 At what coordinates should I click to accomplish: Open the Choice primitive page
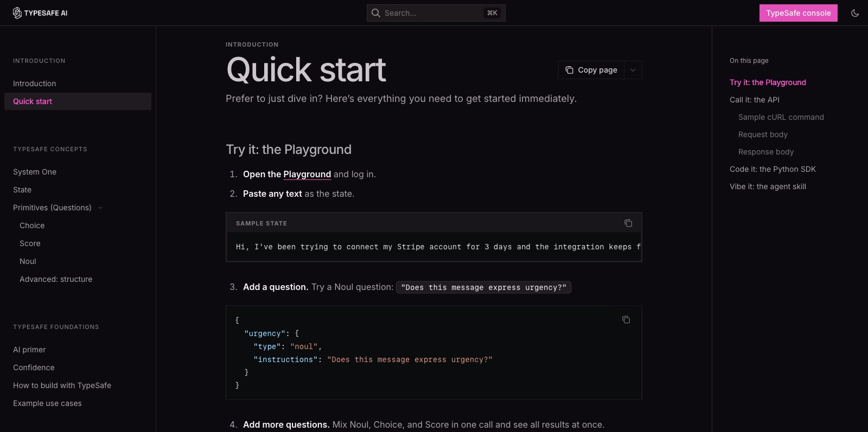32,225
